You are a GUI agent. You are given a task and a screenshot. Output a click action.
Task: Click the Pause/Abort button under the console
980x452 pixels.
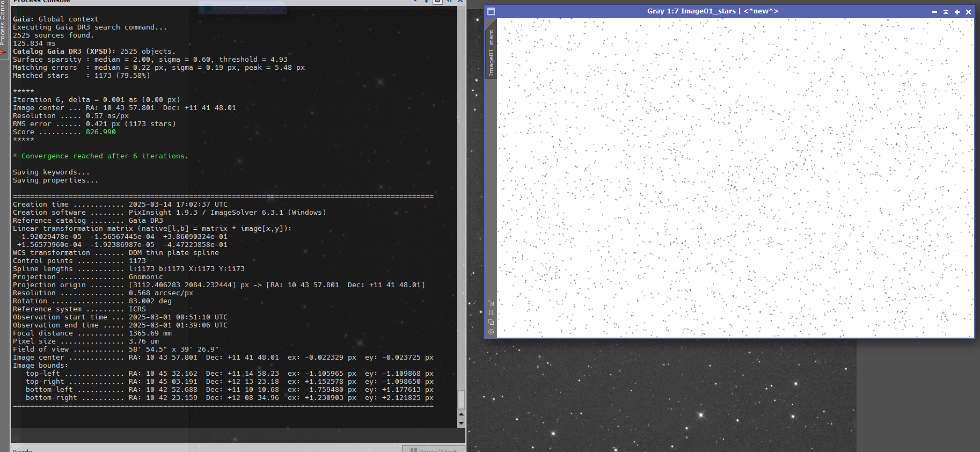pyautogui.click(x=433, y=449)
